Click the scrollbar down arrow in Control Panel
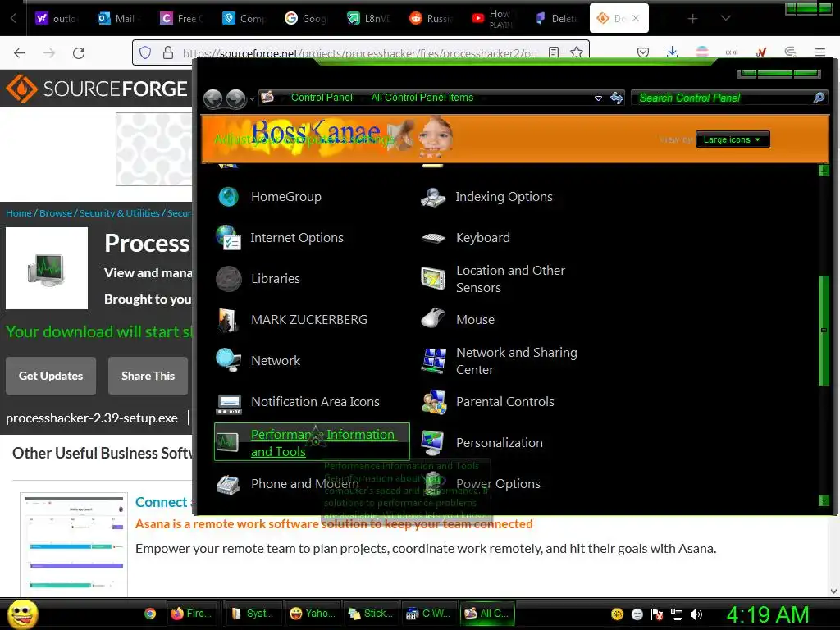The width and height of the screenshot is (840, 630). [824, 501]
